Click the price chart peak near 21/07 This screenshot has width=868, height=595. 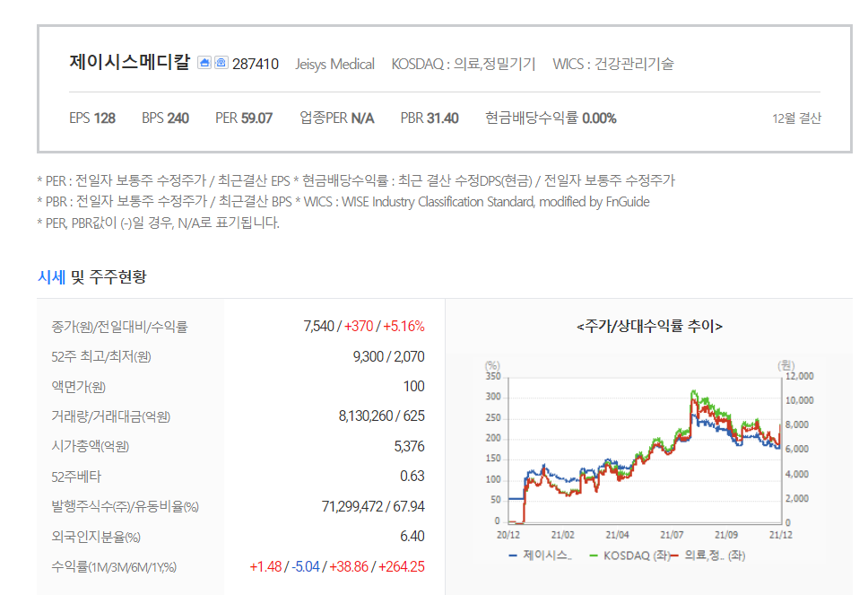(693, 392)
